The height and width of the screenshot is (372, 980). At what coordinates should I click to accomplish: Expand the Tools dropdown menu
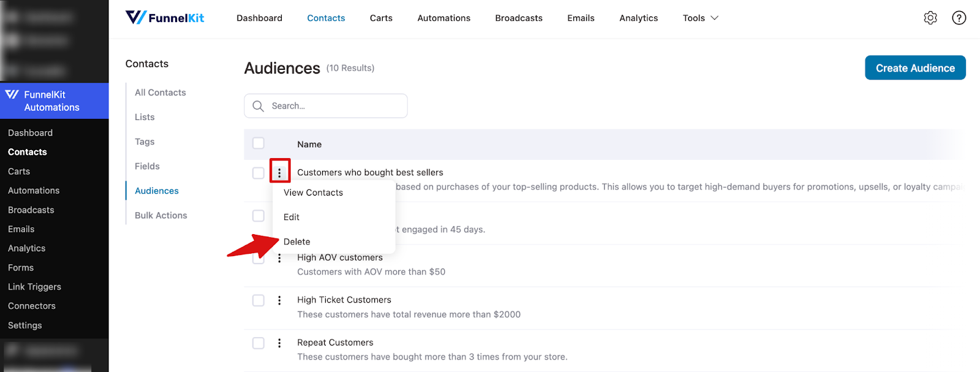(700, 18)
